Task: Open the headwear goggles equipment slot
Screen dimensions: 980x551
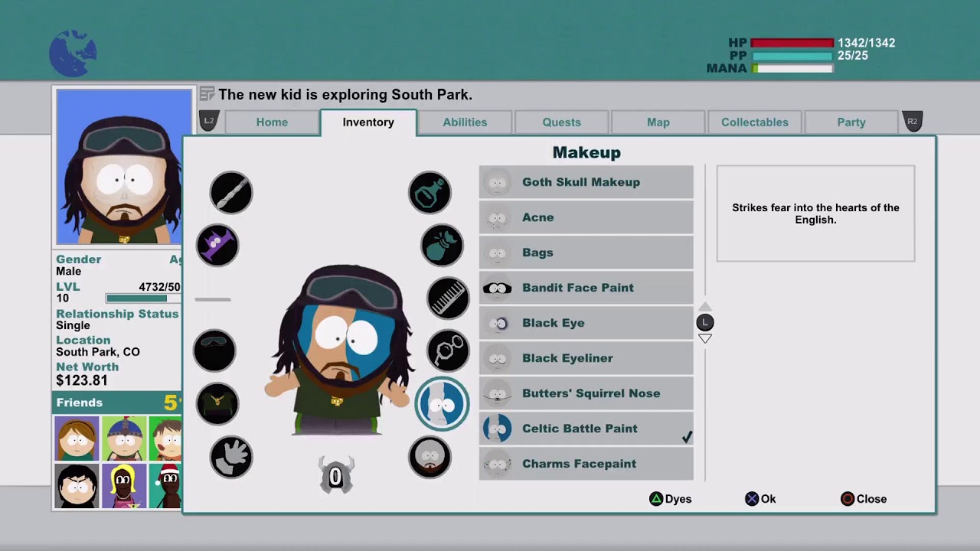Action: [x=214, y=351]
